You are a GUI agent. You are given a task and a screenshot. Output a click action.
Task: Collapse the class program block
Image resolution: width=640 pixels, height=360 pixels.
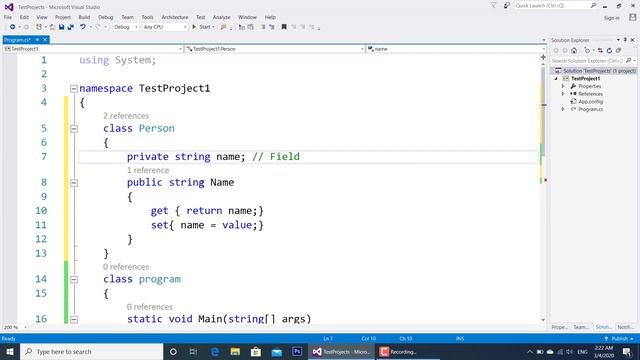pyautogui.click(x=74, y=280)
